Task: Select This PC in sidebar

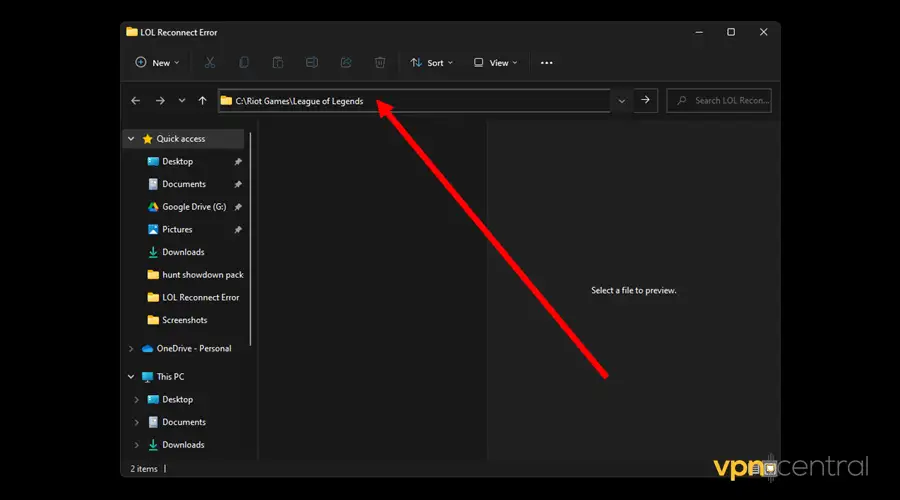Action: (x=170, y=377)
